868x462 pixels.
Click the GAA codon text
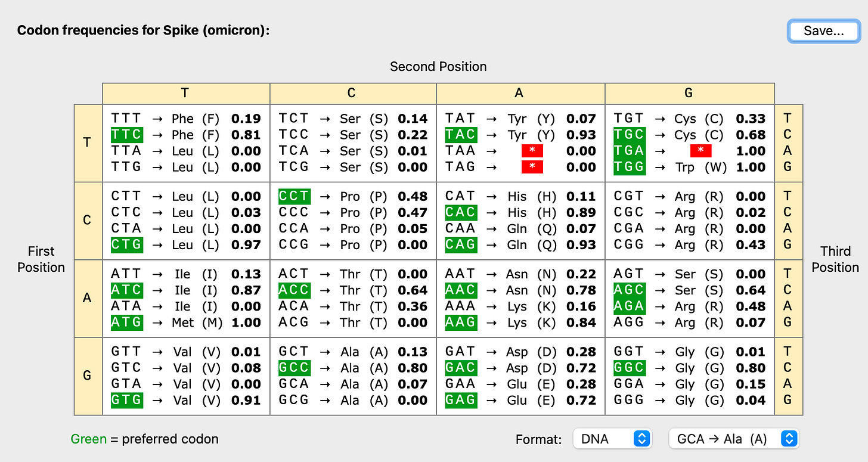tap(461, 384)
